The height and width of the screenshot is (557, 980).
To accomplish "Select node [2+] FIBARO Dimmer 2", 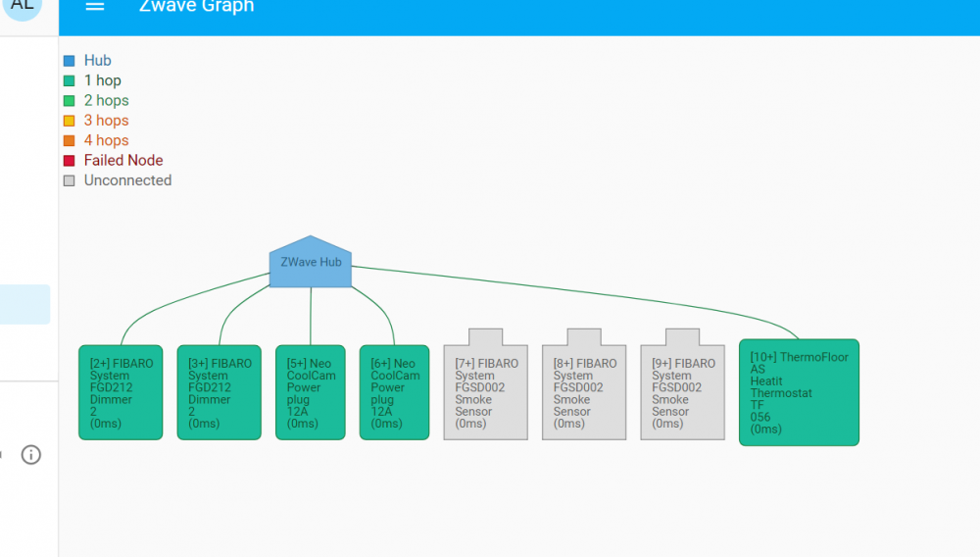I will (121, 392).
